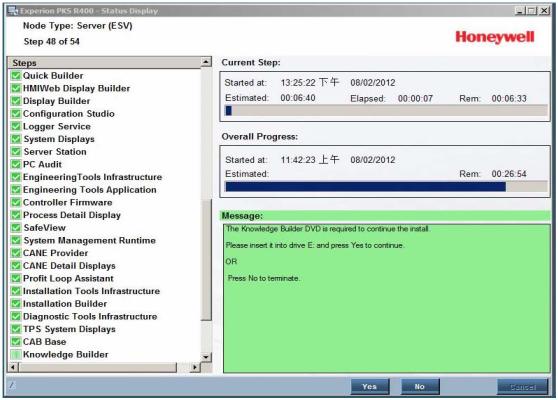Image resolution: width=558 pixels, height=400 pixels.
Task: Select the HMIWeb Display Builder step text
Action: (x=77, y=88)
